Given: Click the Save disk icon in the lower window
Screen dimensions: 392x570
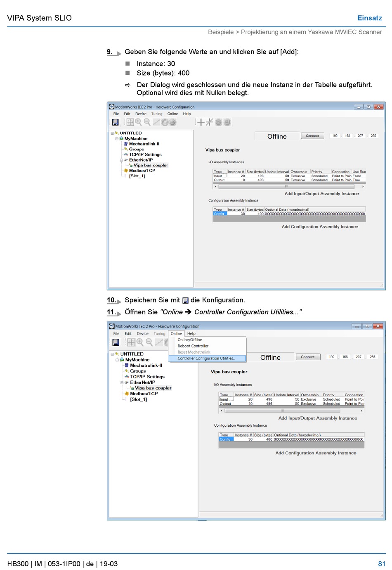Looking at the screenshot, I should click(116, 342).
